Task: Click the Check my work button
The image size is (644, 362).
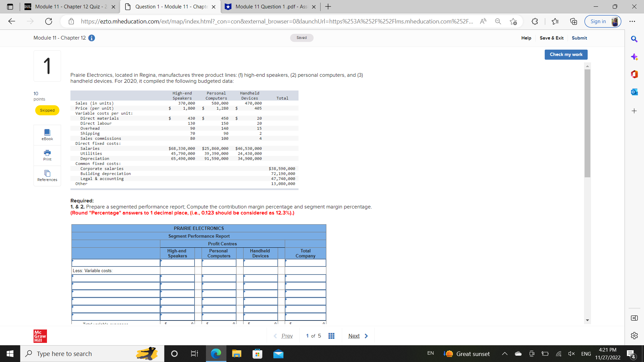Action: tap(566, 55)
